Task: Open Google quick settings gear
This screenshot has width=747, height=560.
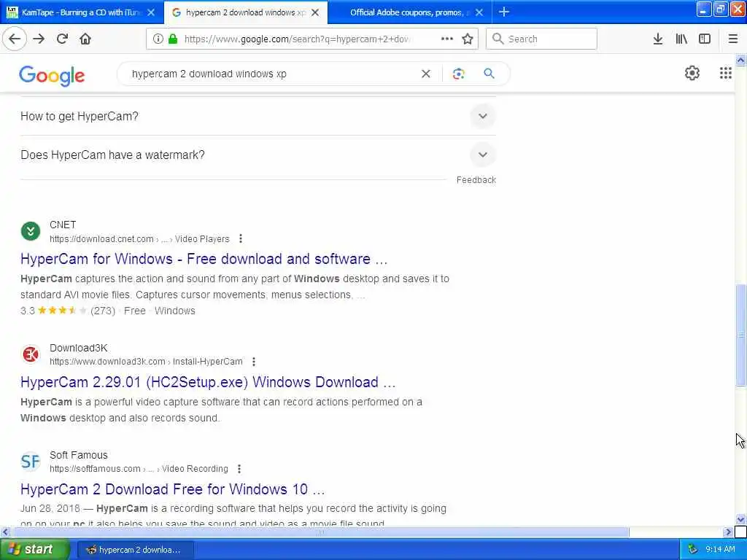Action: coord(692,73)
